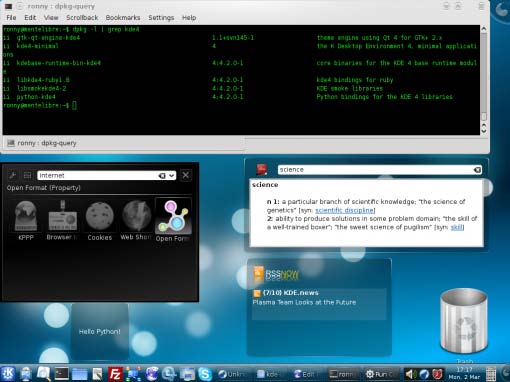Open the KDE Kickoff application launcher

click(x=7, y=373)
